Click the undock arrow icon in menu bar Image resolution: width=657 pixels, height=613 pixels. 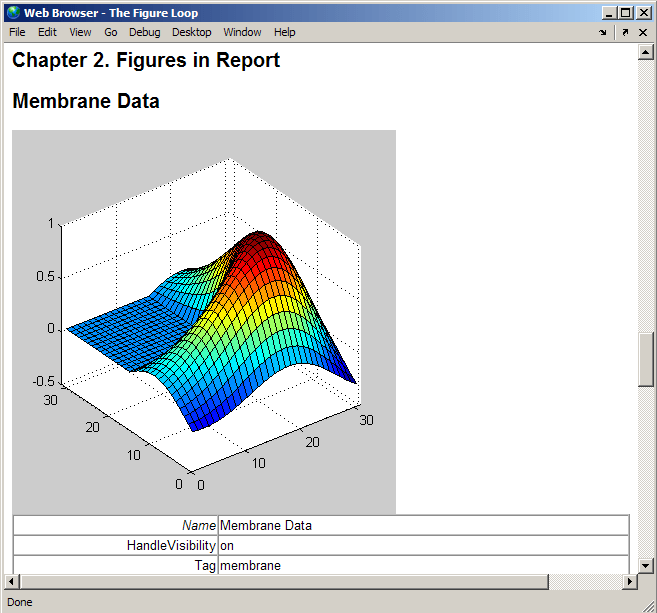(625, 32)
